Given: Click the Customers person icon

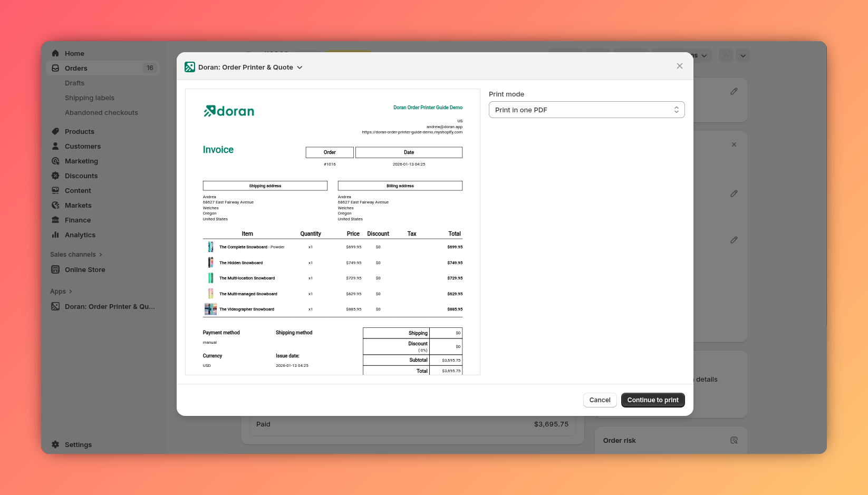Looking at the screenshot, I should [55, 146].
